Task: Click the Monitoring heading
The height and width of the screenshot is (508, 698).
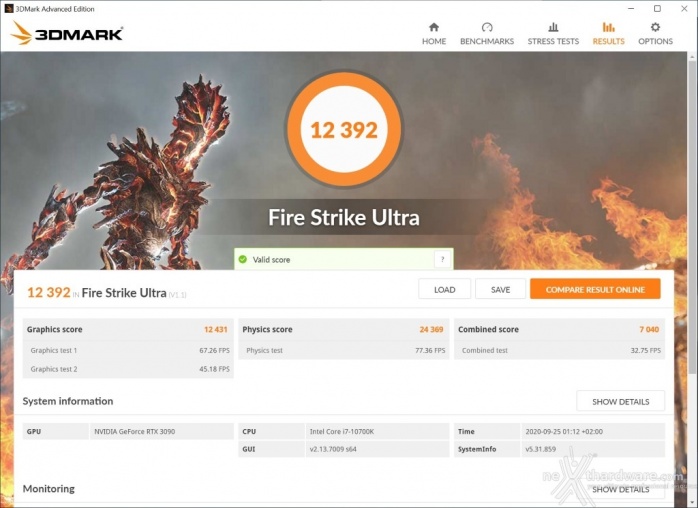Action: [49, 489]
